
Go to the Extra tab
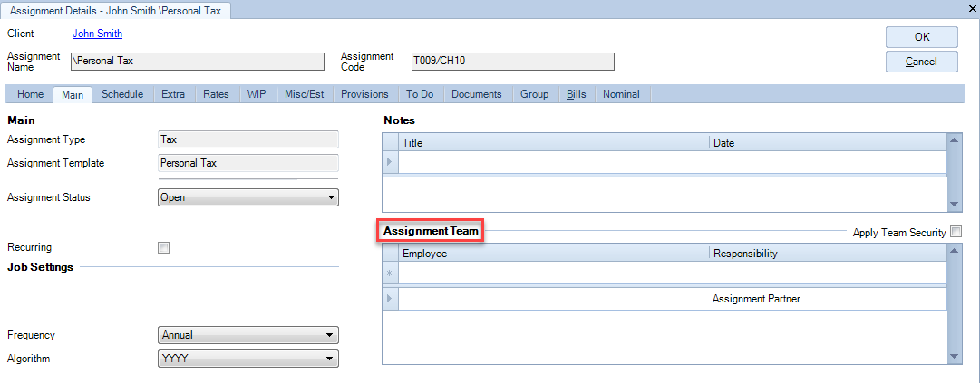coord(173,94)
